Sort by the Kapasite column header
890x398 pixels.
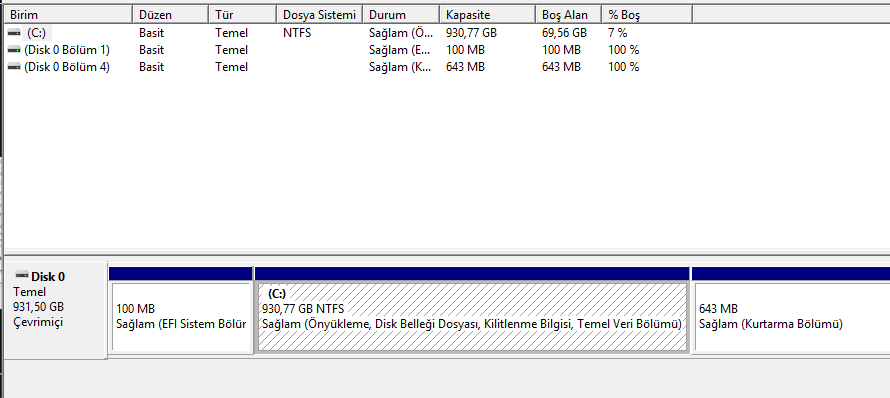[x=488, y=15]
